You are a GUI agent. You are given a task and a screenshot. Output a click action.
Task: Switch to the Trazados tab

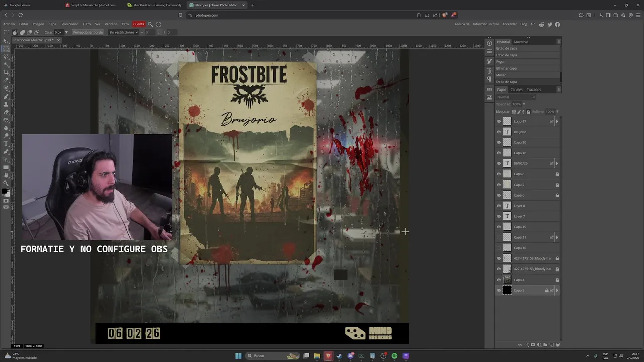[x=534, y=89]
